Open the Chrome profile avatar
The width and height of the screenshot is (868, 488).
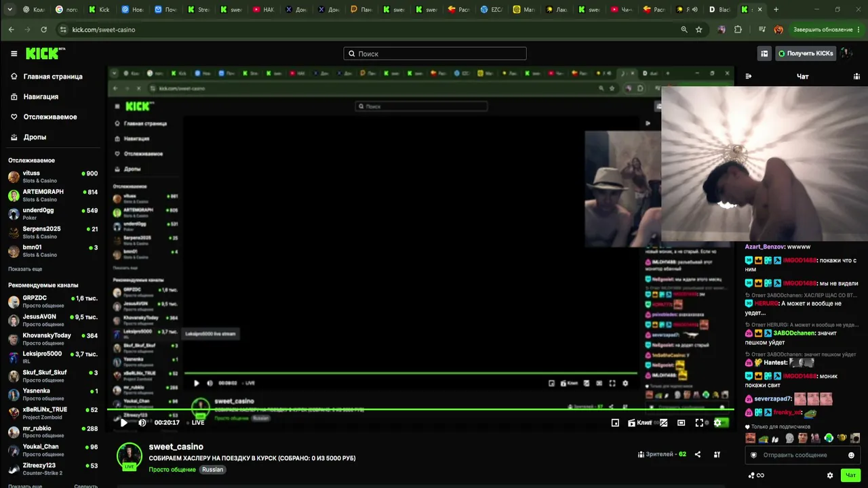tap(778, 30)
